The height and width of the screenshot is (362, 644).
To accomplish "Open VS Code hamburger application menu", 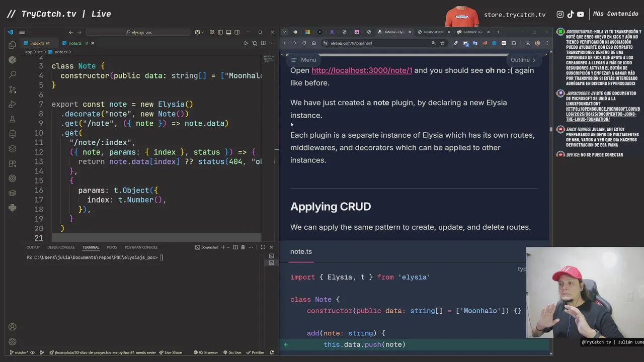I will point(22,32).
